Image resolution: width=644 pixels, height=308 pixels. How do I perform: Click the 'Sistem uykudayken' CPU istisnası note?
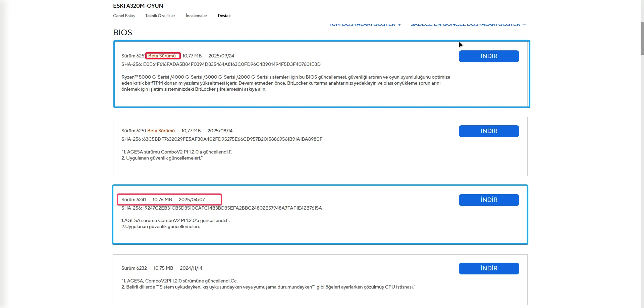[268, 287]
